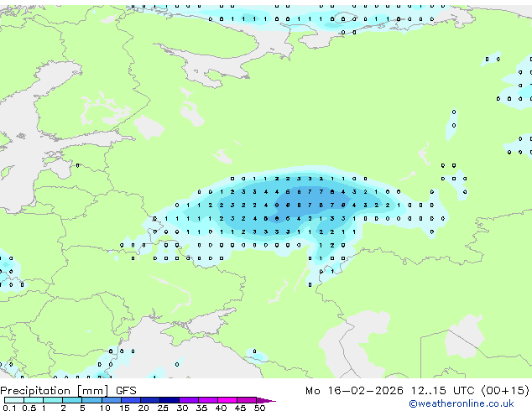Click the '12..15 UTC' time label
Screen dimensions: 532x411
point(442,391)
